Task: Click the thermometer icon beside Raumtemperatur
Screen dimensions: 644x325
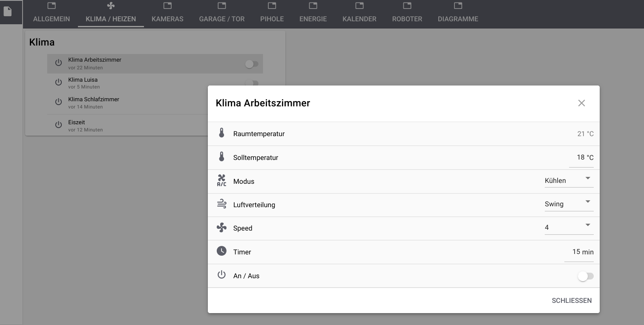Action: point(221,133)
